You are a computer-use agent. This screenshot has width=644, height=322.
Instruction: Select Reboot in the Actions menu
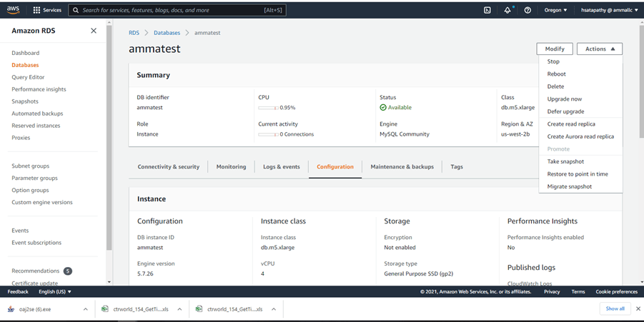click(556, 74)
